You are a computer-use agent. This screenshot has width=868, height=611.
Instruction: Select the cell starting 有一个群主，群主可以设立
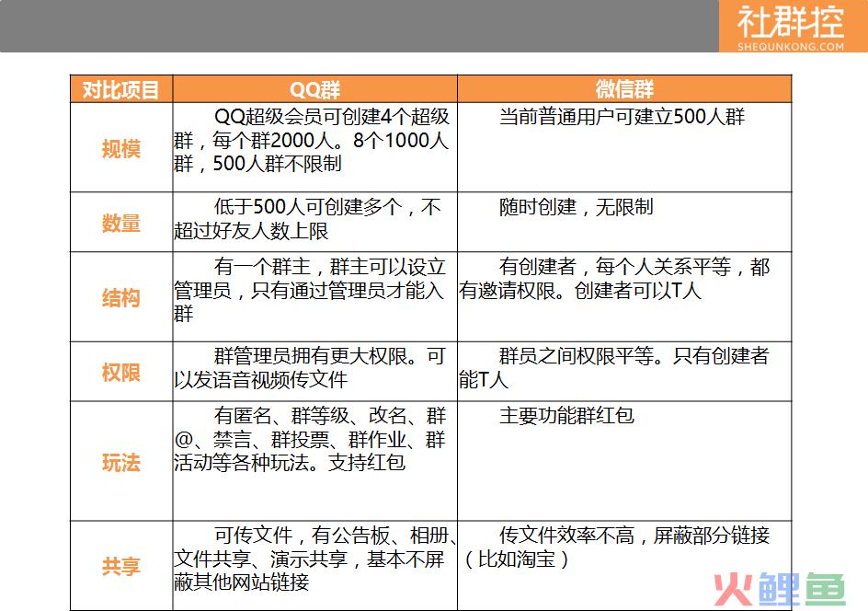pos(315,297)
